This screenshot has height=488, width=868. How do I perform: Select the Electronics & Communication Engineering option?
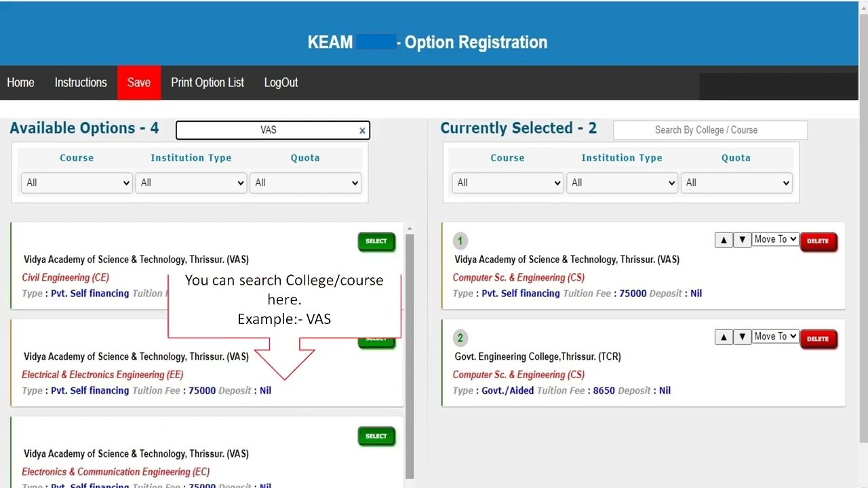(376, 436)
